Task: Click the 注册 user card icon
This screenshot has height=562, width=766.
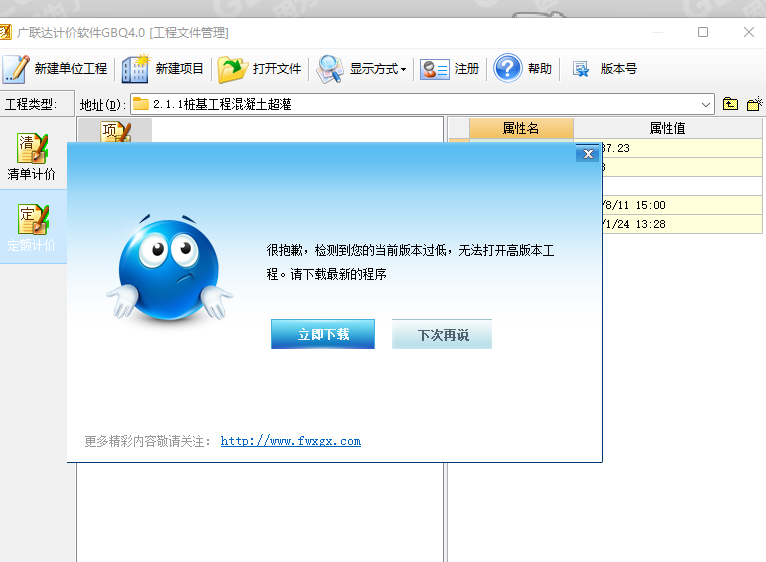Action: 434,69
